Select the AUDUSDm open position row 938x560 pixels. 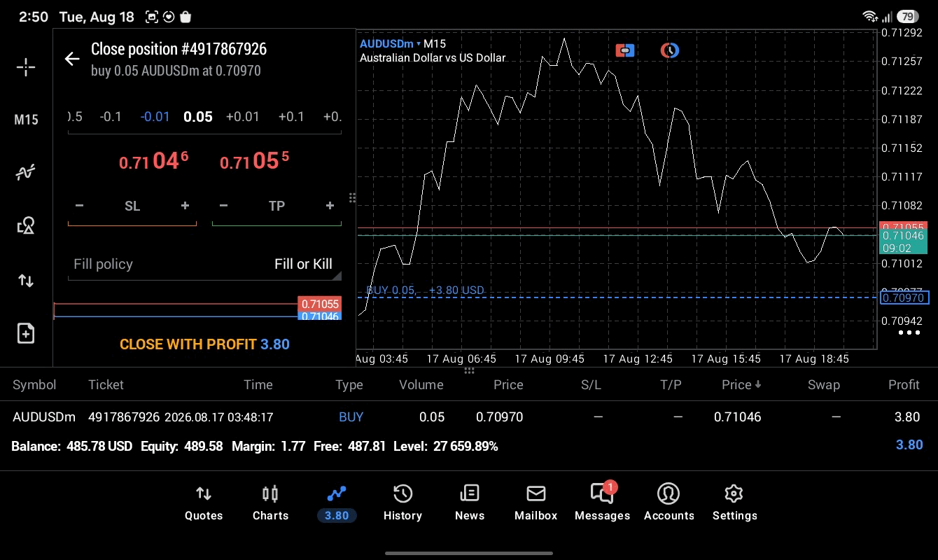pos(469,416)
